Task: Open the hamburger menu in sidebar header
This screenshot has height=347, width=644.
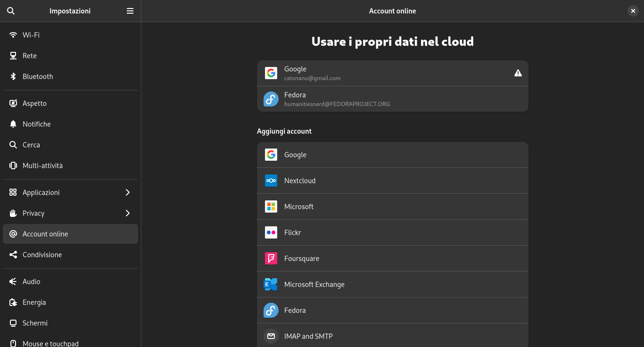Action: click(x=130, y=11)
